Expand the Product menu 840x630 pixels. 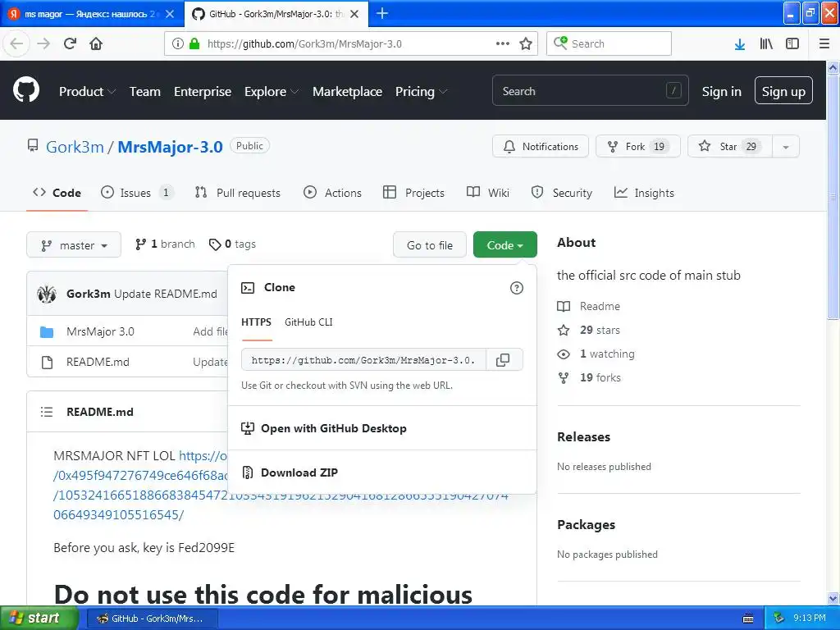pos(87,92)
